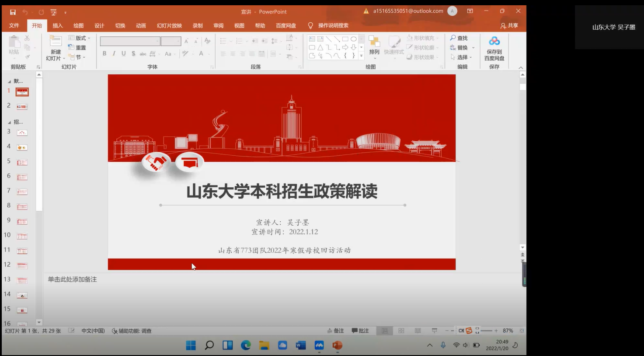
Task: Click the Paste clipboard icon
Action: [14, 42]
